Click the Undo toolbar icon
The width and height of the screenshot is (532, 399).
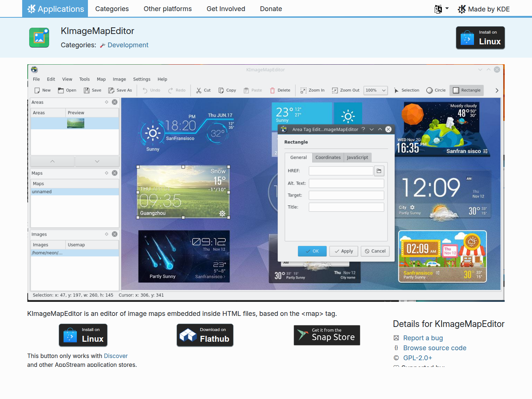click(145, 91)
